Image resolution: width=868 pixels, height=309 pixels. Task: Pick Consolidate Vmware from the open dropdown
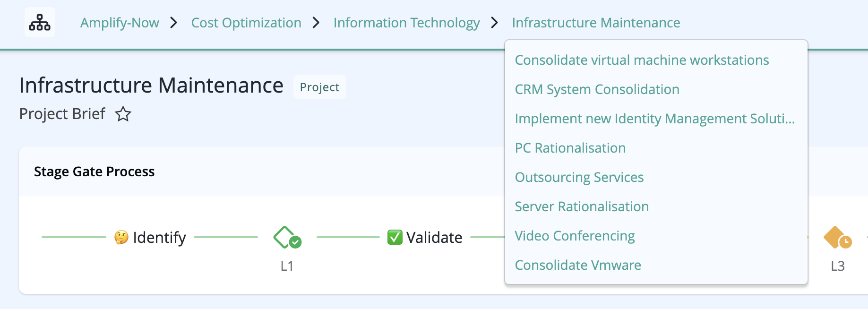click(x=577, y=265)
